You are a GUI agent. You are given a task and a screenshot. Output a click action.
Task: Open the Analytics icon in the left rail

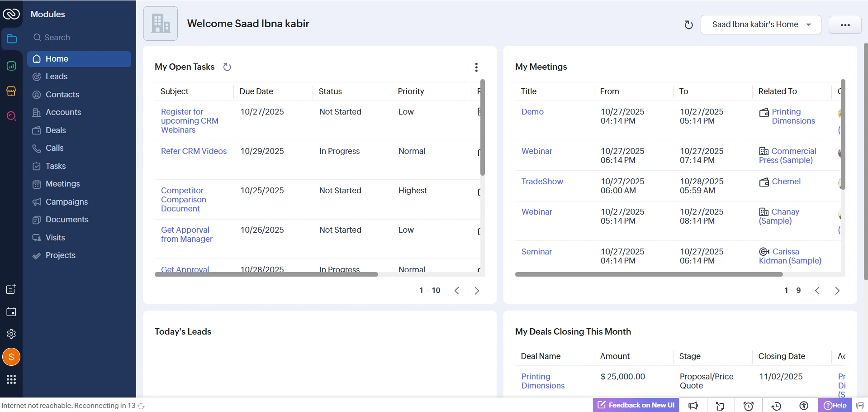(x=11, y=66)
